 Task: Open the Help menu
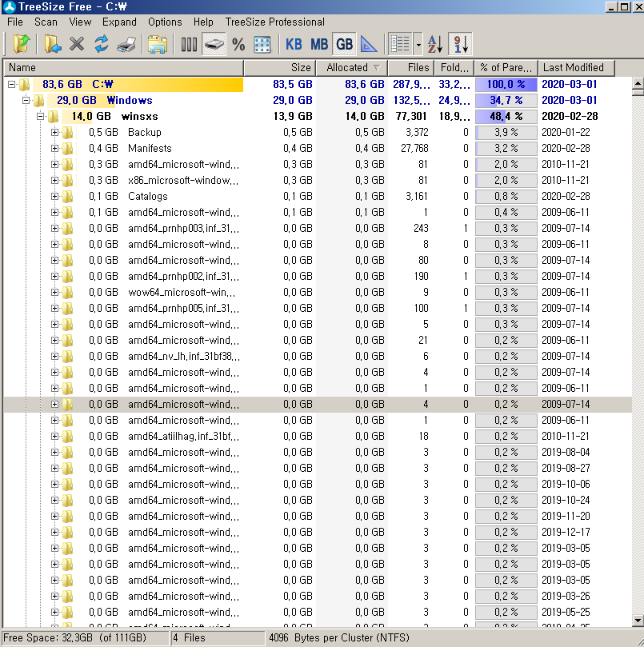click(203, 22)
